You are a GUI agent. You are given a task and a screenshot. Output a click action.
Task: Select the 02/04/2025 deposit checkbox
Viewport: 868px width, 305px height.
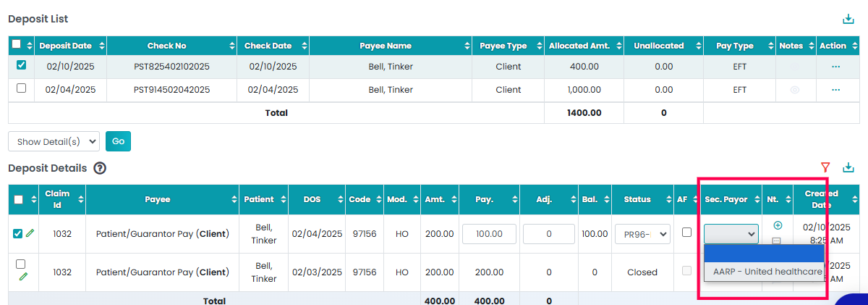pyautogui.click(x=21, y=88)
